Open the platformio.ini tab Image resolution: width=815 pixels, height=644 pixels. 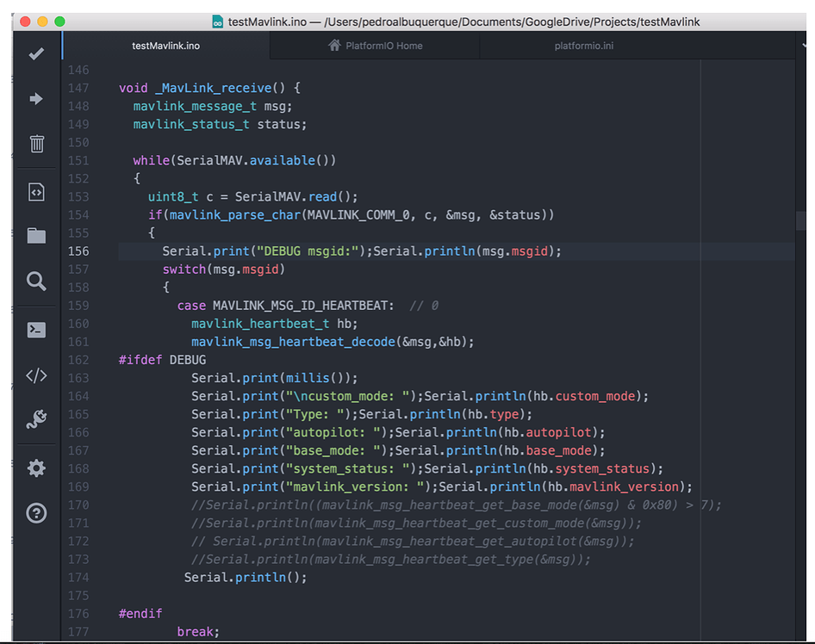pyautogui.click(x=583, y=46)
